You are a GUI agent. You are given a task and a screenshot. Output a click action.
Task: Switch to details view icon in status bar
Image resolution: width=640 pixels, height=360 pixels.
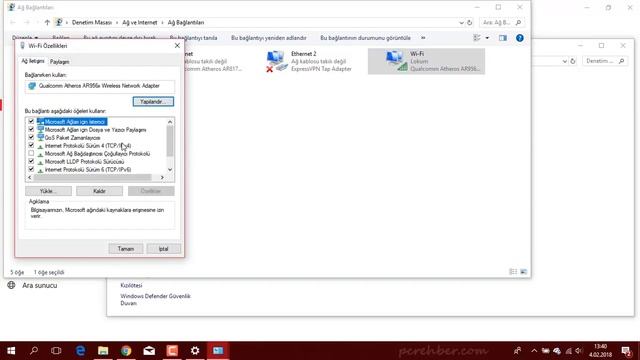[513, 272]
